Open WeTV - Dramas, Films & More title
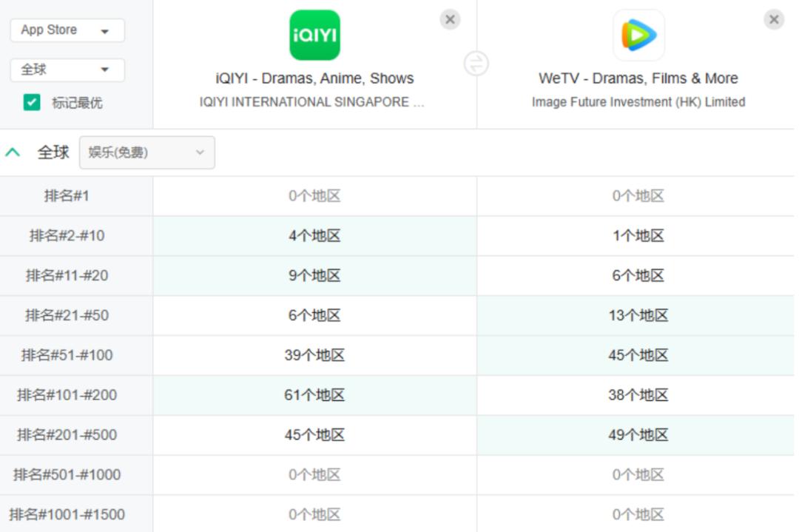This screenshot has width=799, height=532. (x=638, y=78)
